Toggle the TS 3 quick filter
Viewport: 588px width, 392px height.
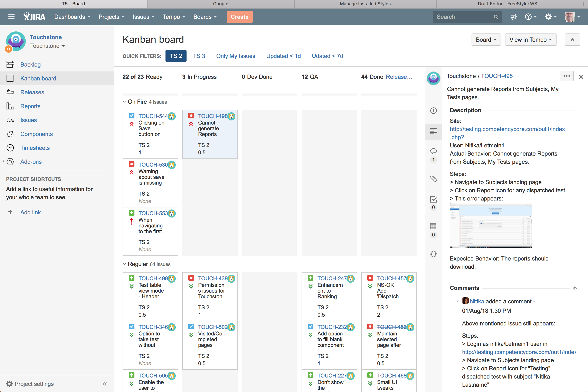coord(199,56)
